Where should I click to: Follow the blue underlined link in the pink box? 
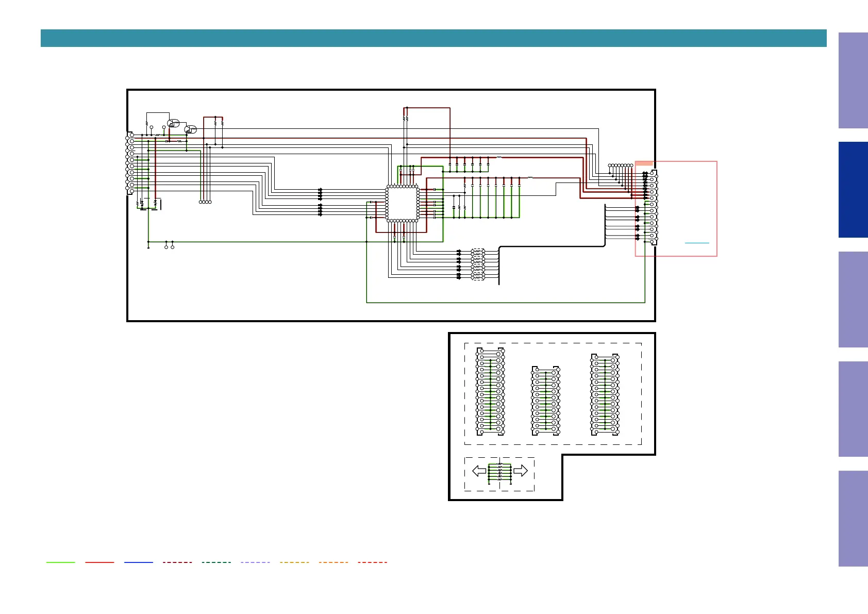(x=697, y=242)
